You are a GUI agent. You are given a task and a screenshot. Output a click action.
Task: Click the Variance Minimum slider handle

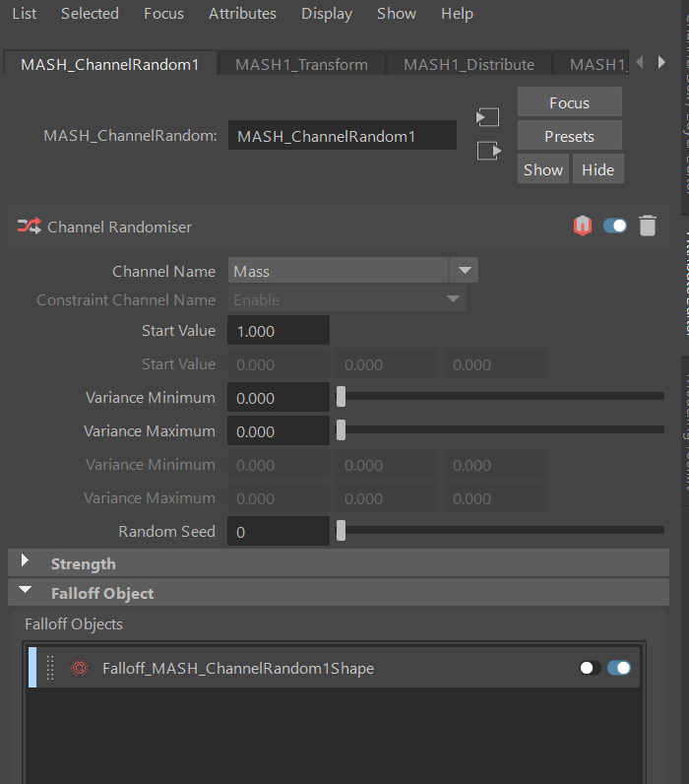pos(341,397)
